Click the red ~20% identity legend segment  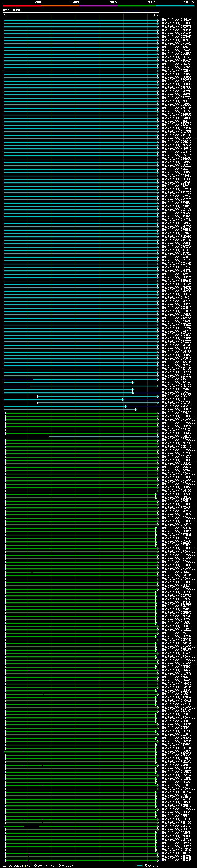(x=22, y=6)
